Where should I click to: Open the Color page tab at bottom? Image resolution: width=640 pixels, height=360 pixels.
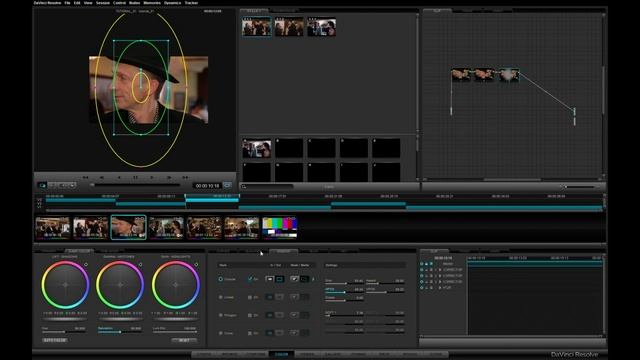281,354
